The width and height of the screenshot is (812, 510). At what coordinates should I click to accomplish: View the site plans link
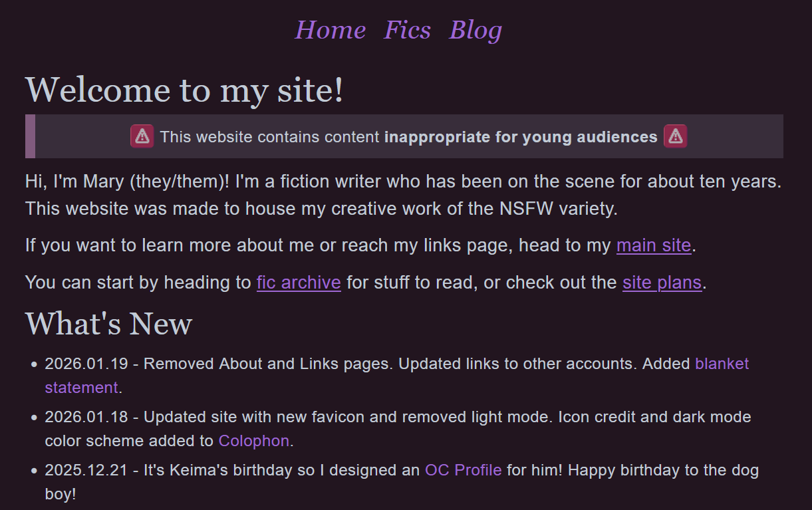pos(662,283)
